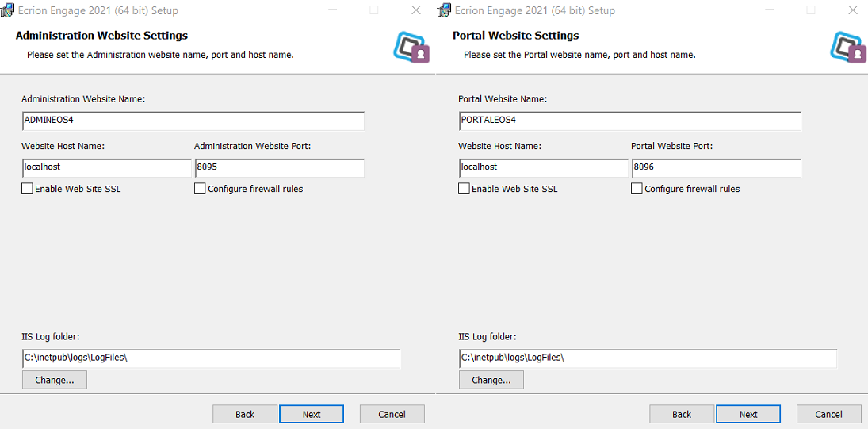Click Change... button in Portal window

pos(491,381)
